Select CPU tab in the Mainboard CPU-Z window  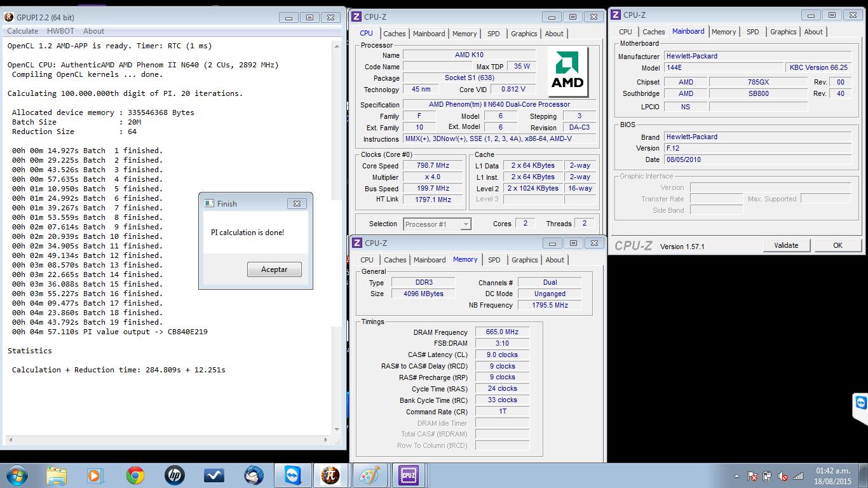coord(626,32)
